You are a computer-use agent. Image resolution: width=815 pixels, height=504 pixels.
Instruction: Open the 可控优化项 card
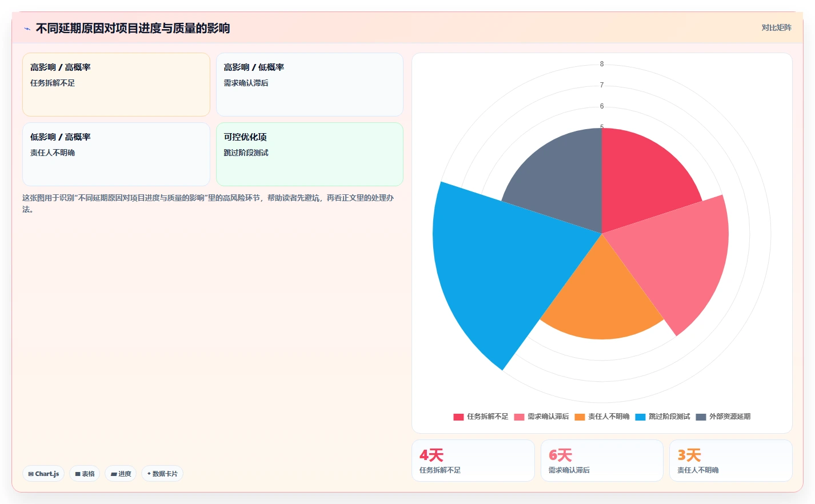(309, 154)
